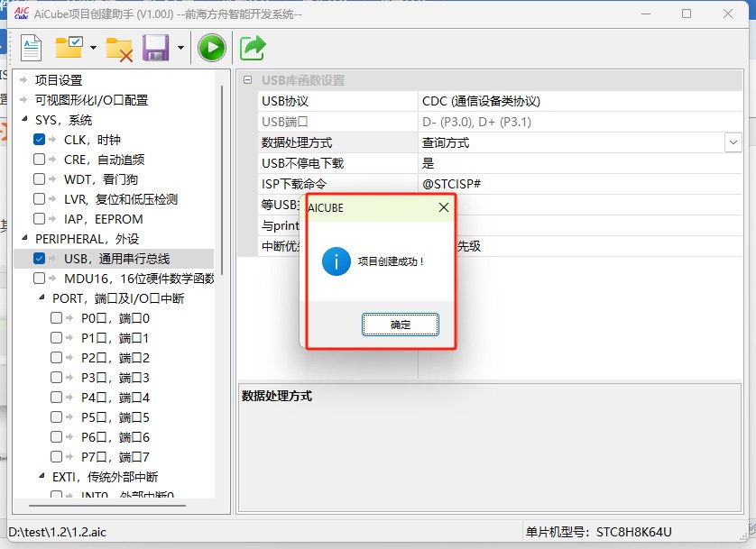Enable the P4口，端口4 checkbox
756x549 pixels.
pos(57,397)
